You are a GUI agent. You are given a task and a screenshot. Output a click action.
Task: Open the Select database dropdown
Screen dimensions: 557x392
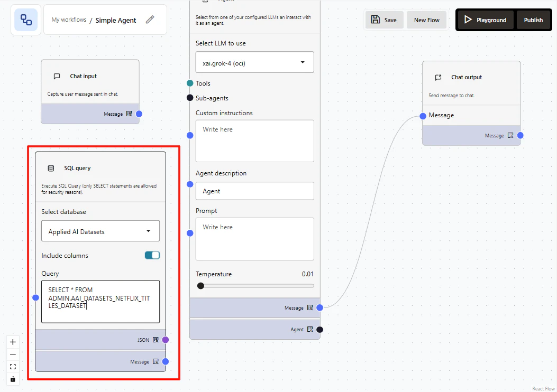click(x=101, y=231)
